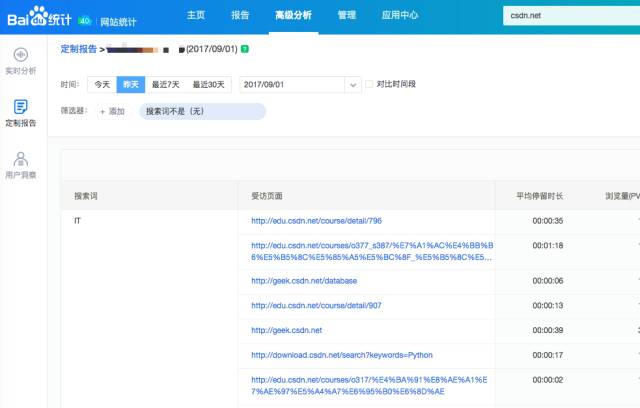Click the 00:00:35 duration value

click(548, 221)
